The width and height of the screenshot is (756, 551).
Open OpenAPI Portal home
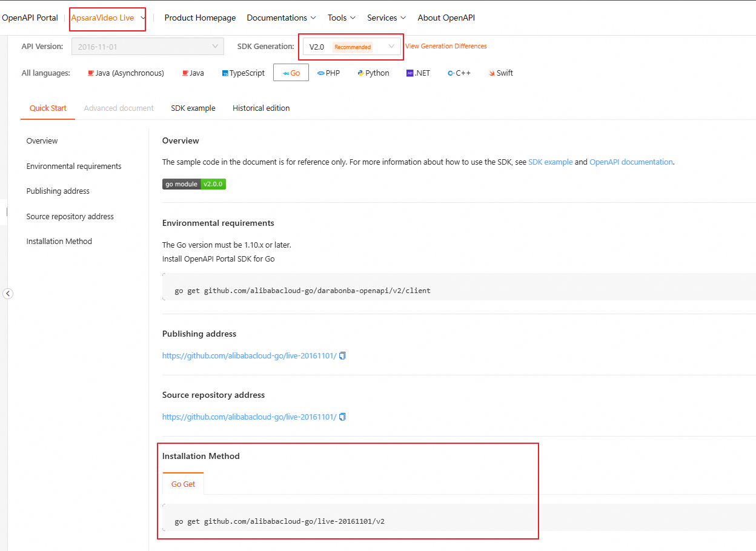point(30,18)
